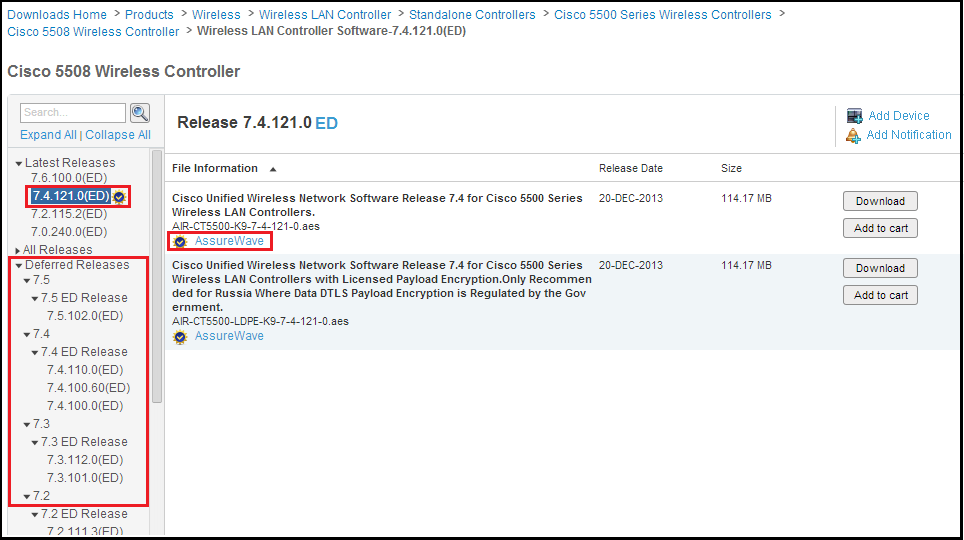
Task: Download the first AIR-CT5500-K9 file
Action: point(880,201)
